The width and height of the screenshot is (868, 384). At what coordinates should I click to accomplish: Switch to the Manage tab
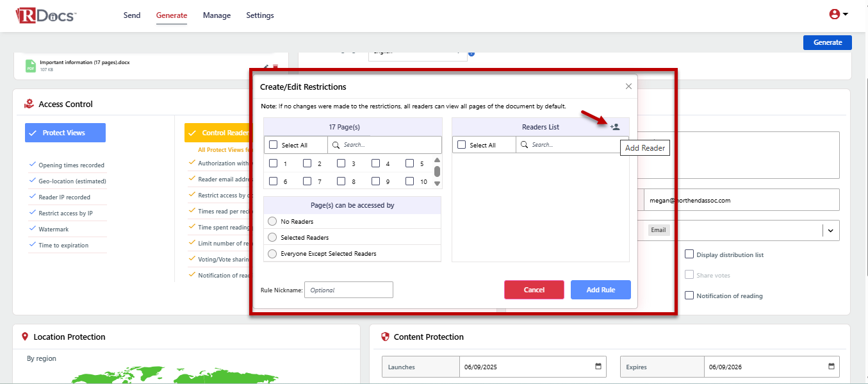coord(216,15)
